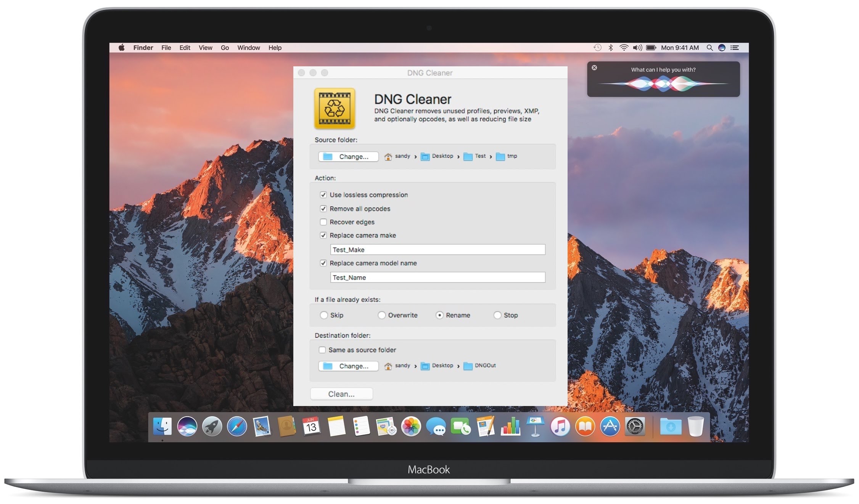This screenshot has height=504, width=859.
Task: Open Trash in the Dock
Action: (696, 426)
